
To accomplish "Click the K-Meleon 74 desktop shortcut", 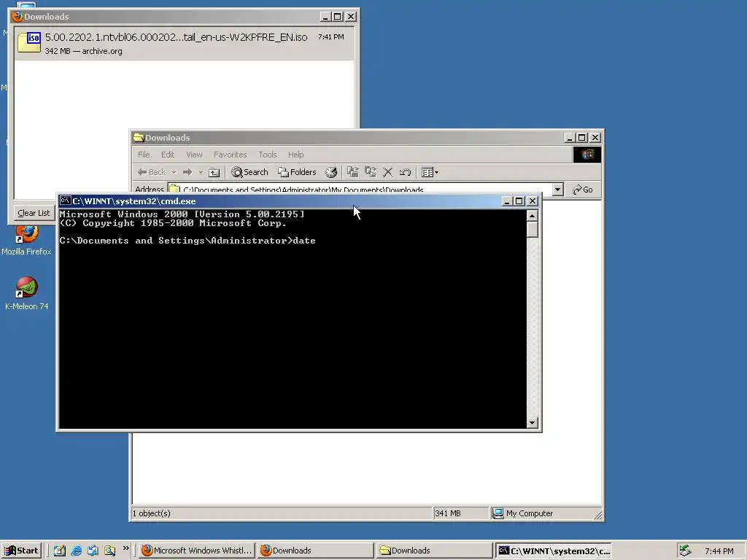I will [27, 294].
